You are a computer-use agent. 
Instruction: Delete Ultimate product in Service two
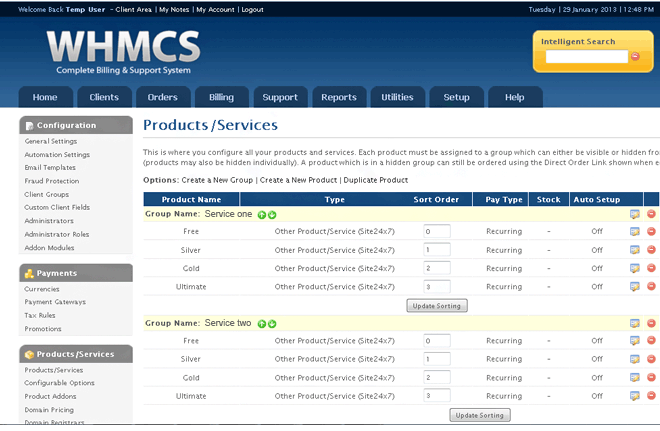651,396
